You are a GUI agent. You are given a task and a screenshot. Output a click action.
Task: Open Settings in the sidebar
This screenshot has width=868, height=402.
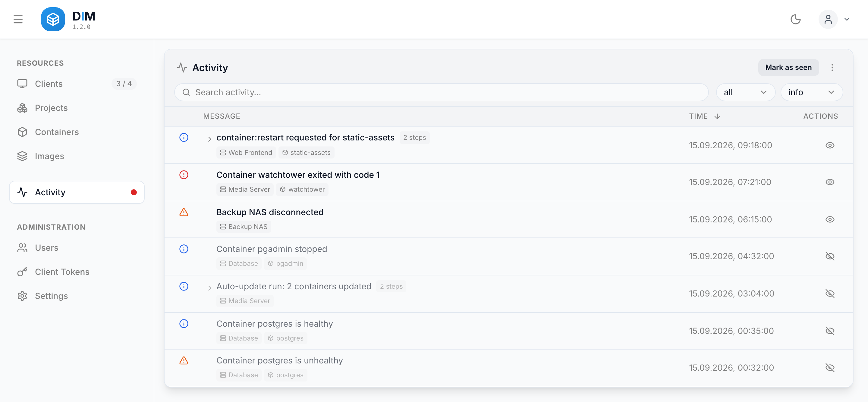pos(77,296)
